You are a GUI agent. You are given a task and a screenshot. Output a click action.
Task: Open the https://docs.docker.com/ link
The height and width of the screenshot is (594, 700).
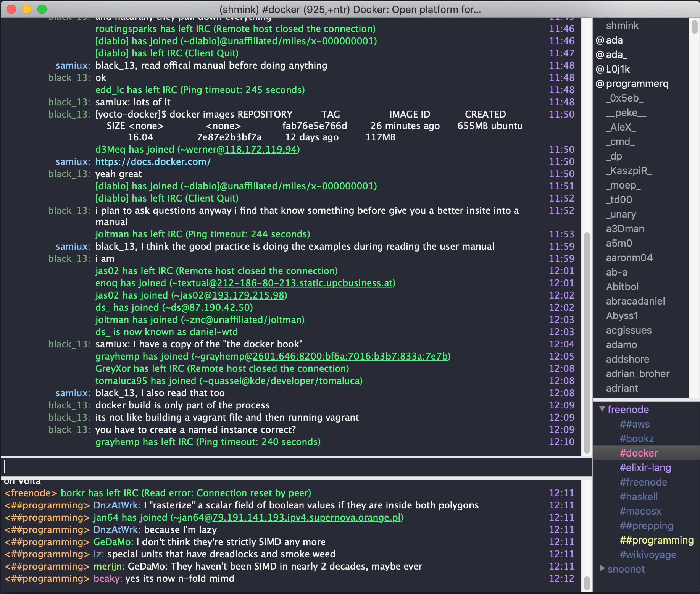tap(153, 161)
